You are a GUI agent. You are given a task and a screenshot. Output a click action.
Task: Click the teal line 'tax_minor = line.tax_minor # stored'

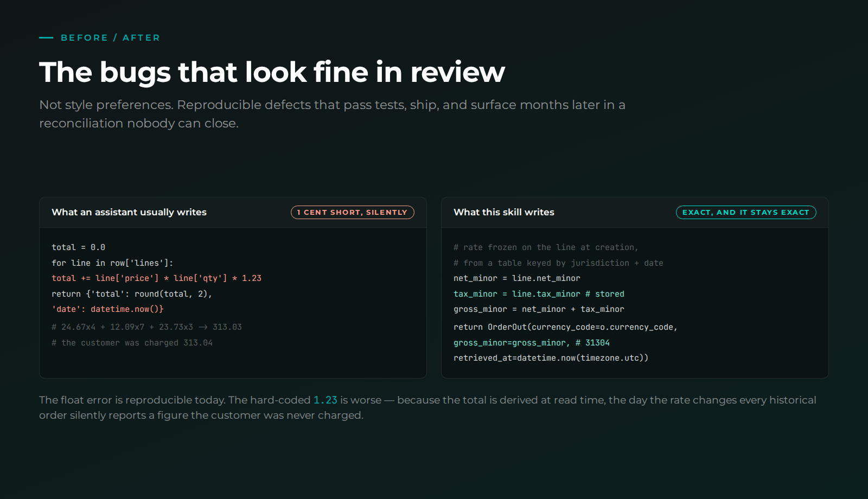(539, 294)
